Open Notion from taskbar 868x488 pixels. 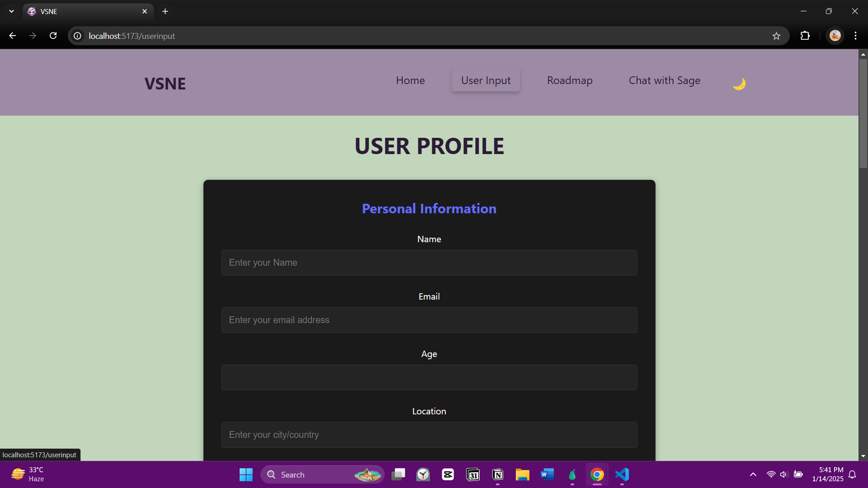coord(498,474)
